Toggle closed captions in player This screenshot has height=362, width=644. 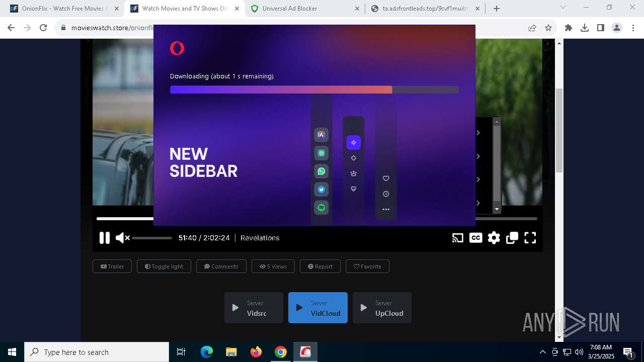point(475,238)
